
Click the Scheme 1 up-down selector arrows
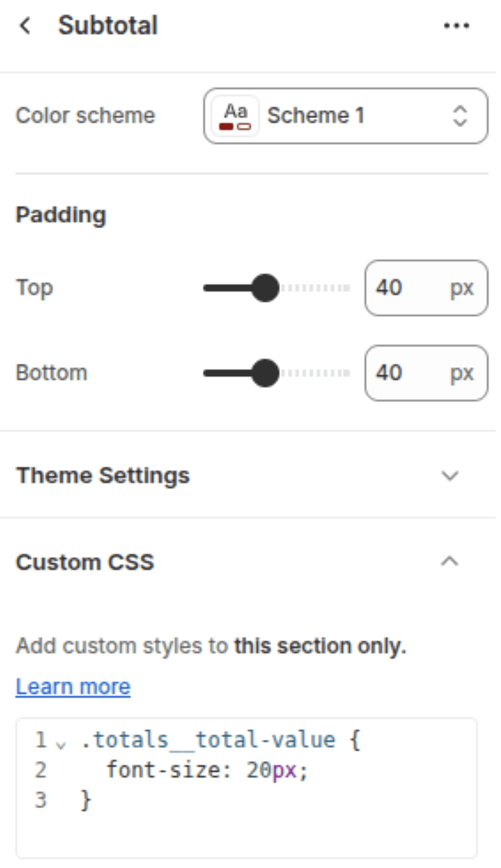click(x=460, y=116)
